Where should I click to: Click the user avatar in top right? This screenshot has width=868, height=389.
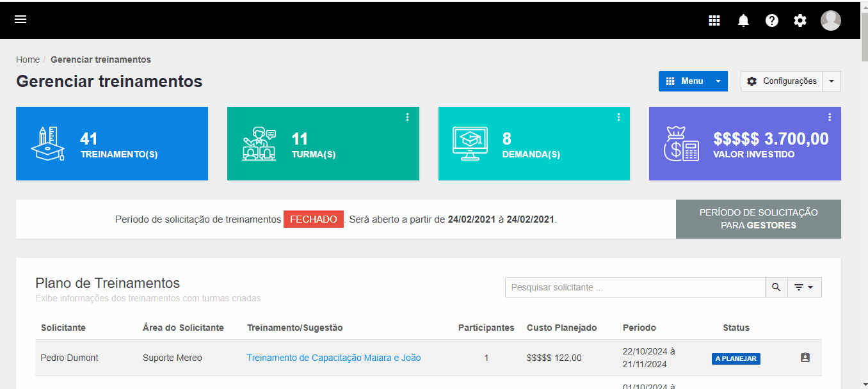[x=830, y=20]
